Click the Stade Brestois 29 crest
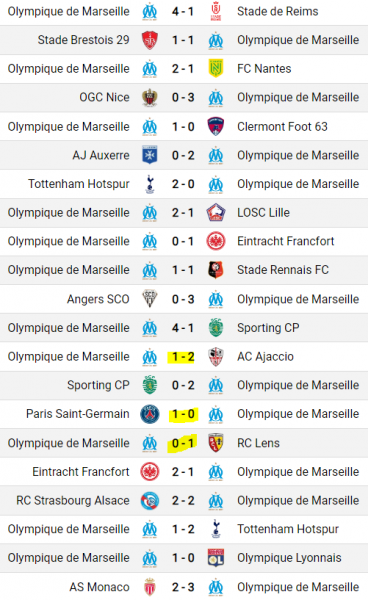The height and width of the screenshot is (600, 368). point(150,40)
